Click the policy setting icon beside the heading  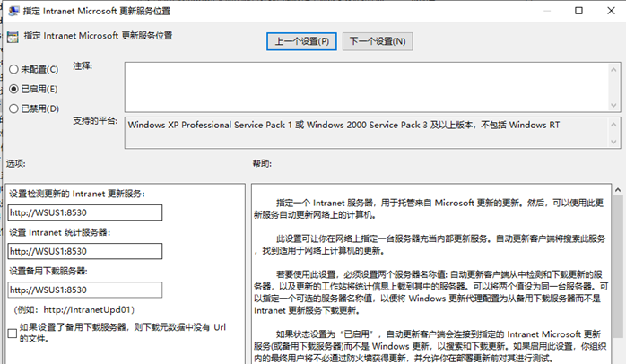click(13, 37)
